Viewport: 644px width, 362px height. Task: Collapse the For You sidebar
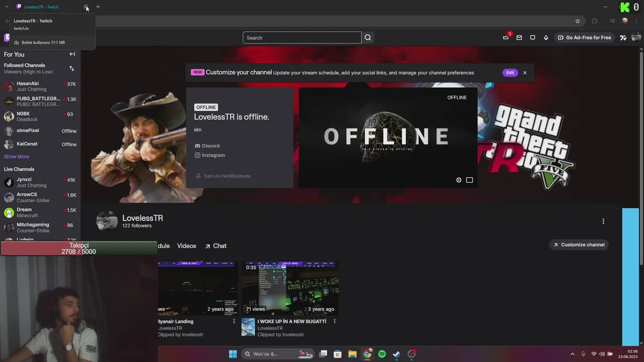pyautogui.click(x=72, y=54)
